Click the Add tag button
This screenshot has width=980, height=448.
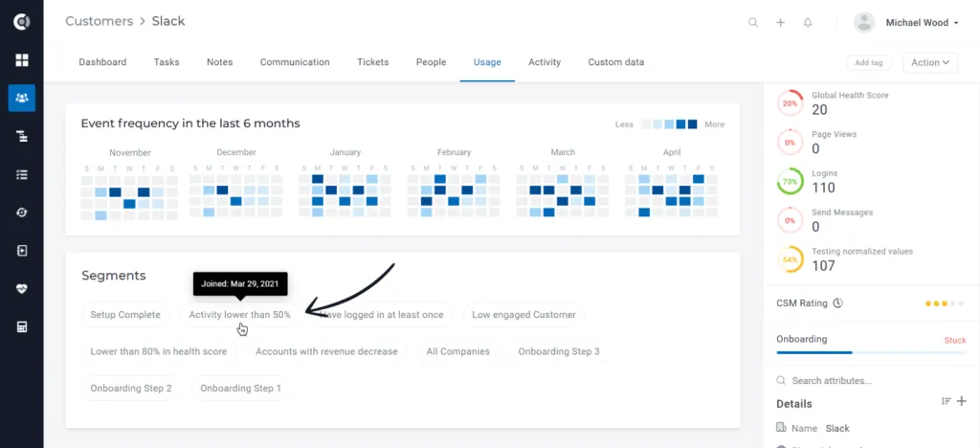869,62
